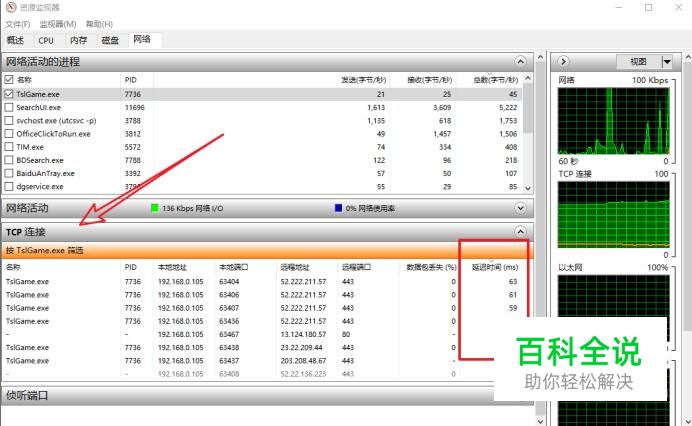This screenshot has width=692, height=426.
Task: Select TCP row with remote address 203.208.48.67
Action: (262, 361)
